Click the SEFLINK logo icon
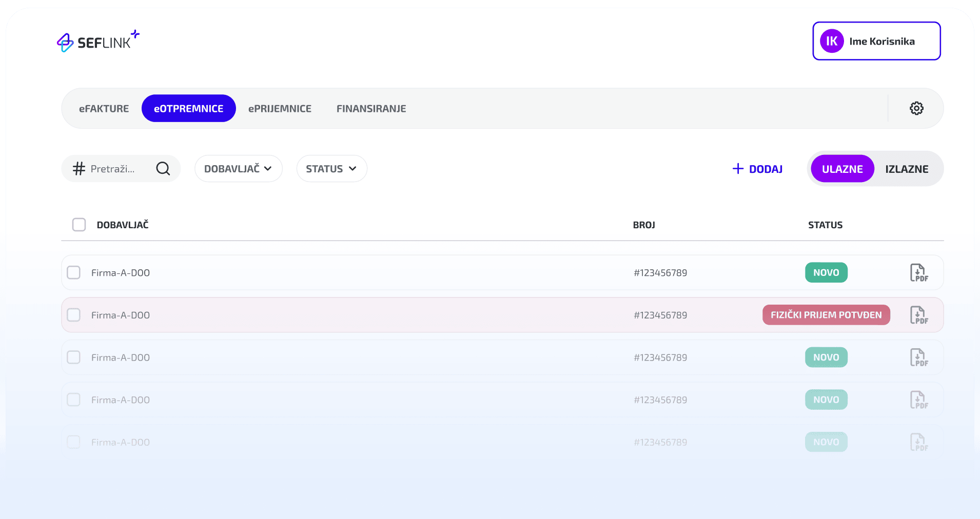The height and width of the screenshot is (519, 980). [x=65, y=43]
